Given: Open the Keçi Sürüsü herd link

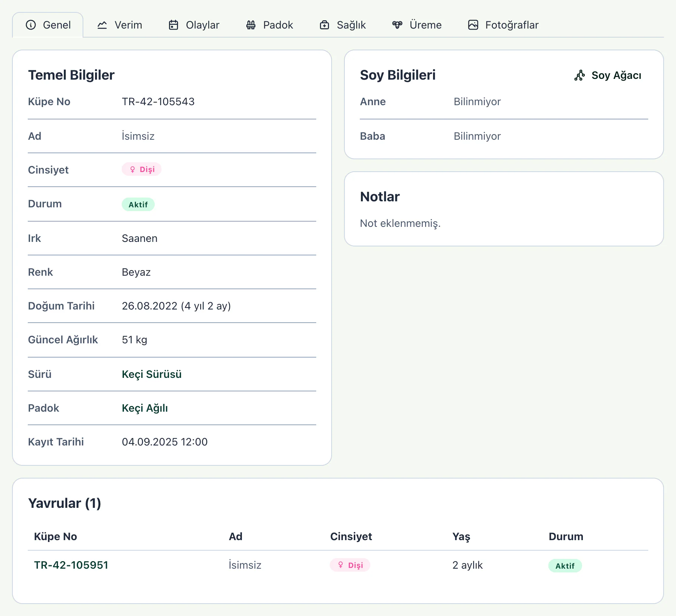Looking at the screenshot, I should (152, 374).
